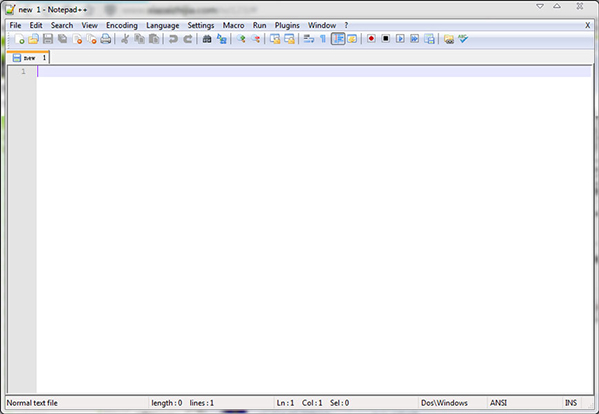The image size is (599, 414).
Task: Click the Redo arrow icon
Action: tap(188, 39)
